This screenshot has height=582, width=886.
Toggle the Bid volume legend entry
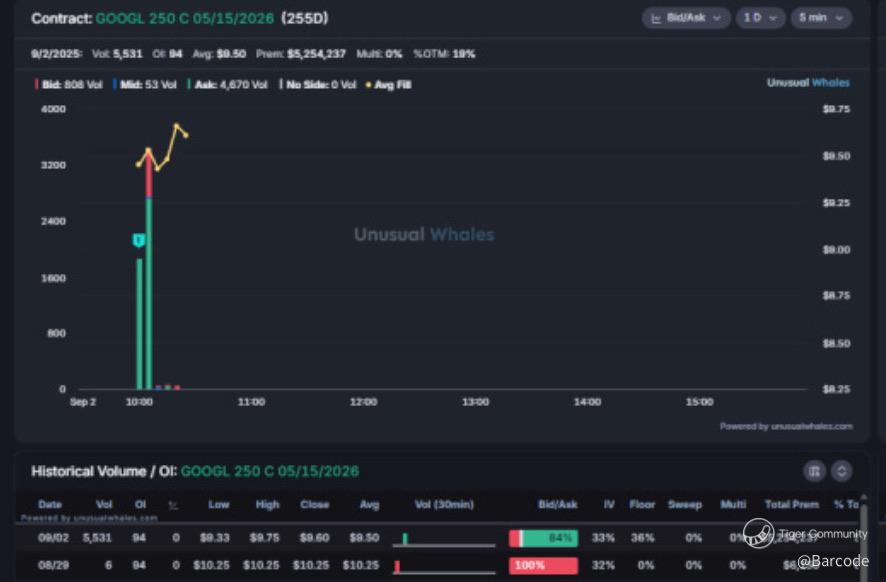point(68,85)
